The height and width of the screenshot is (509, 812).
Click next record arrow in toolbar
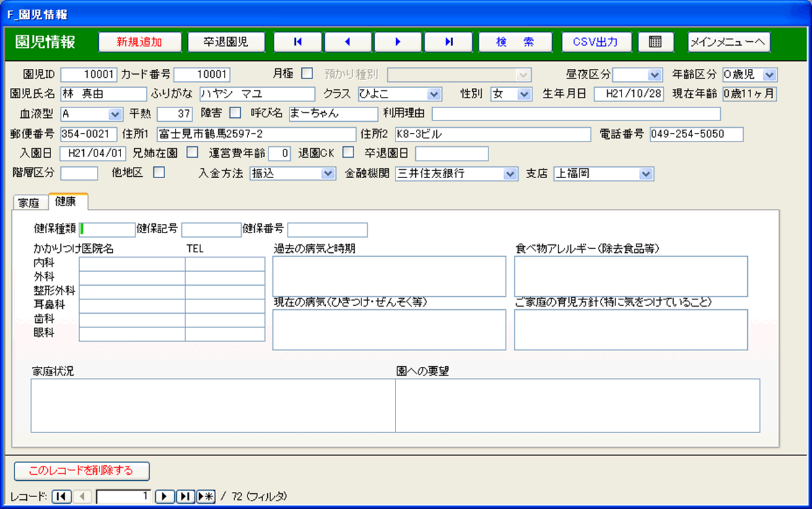pos(398,42)
